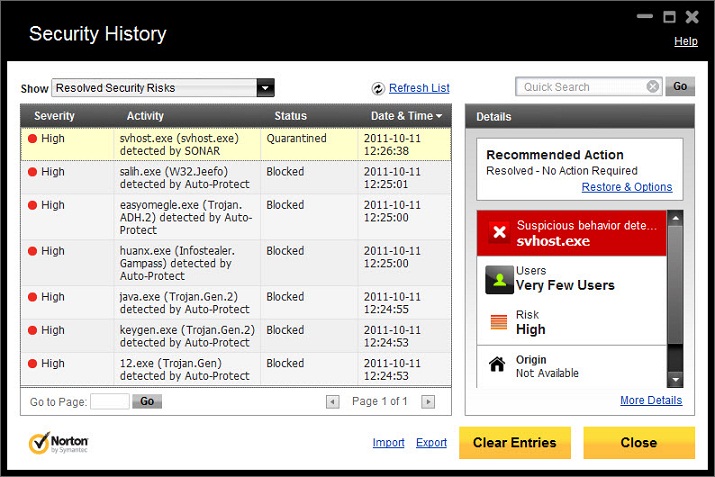Go to the next page arrow

428,402
